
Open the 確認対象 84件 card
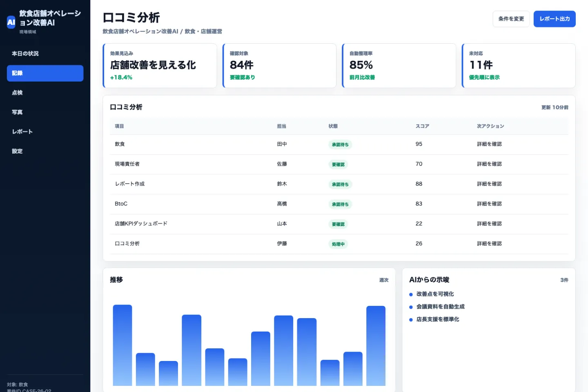click(279, 65)
